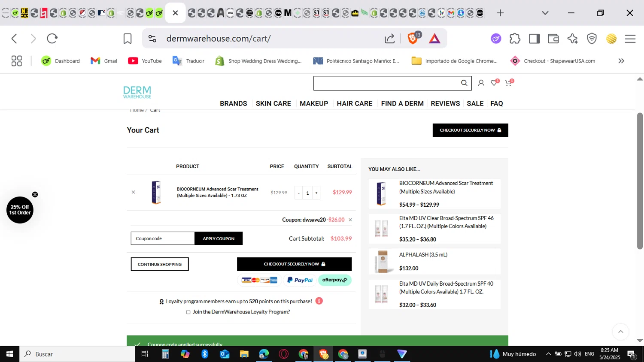Bookmark this page icon
Image resolution: width=644 pixels, height=362 pixels.
(x=128, y=39)
